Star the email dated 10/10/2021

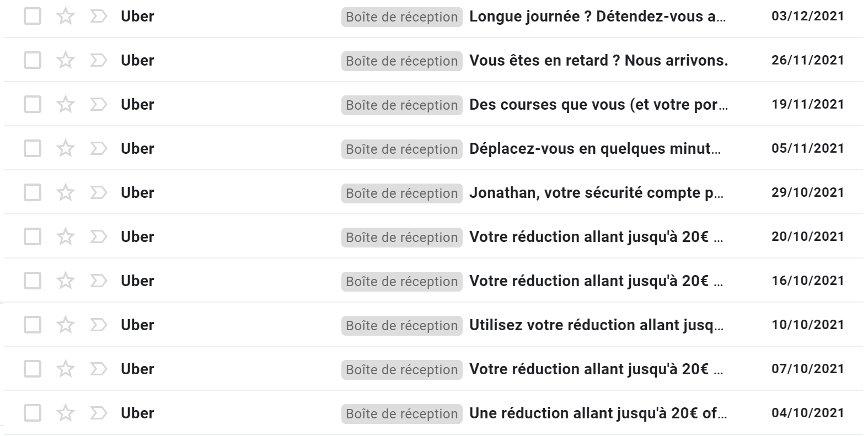pos(66,325)
